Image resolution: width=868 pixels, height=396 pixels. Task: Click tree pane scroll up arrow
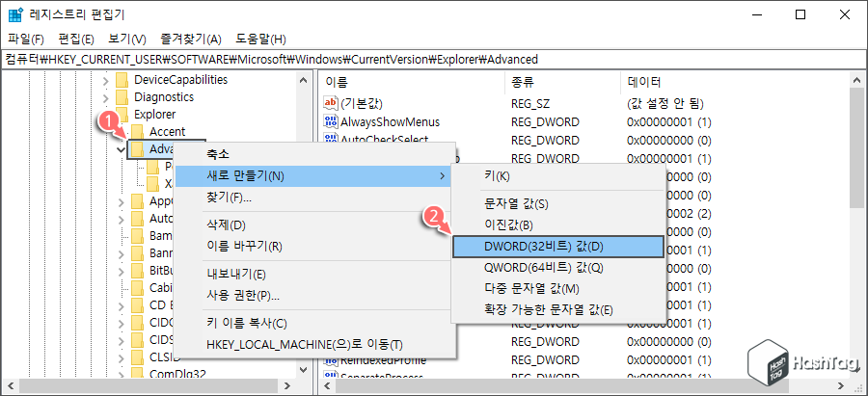click(x=303, y=80)
